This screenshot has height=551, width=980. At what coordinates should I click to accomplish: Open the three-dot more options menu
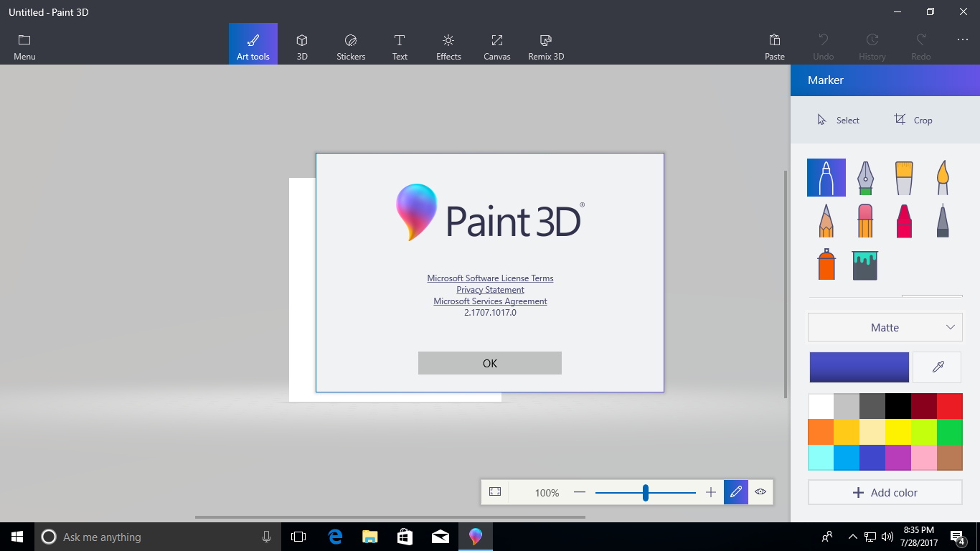click(963, 39)
